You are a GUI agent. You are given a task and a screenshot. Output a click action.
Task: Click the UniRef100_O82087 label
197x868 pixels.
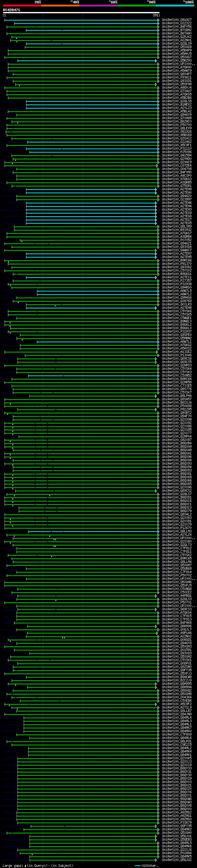(x=177, y=440)
